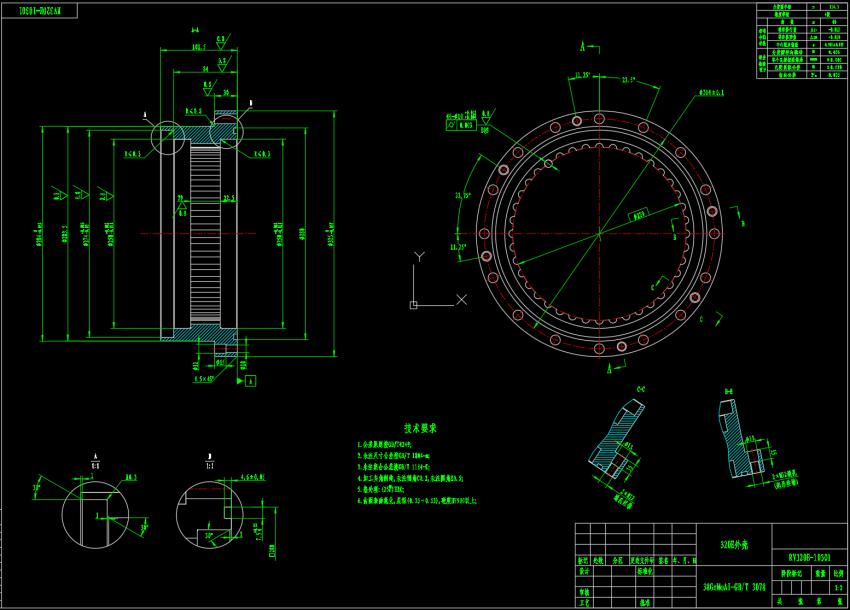Viewport: 850px width, 610px height.
Task: Click the 设计 cell in title block
Action: pos(583,571)
